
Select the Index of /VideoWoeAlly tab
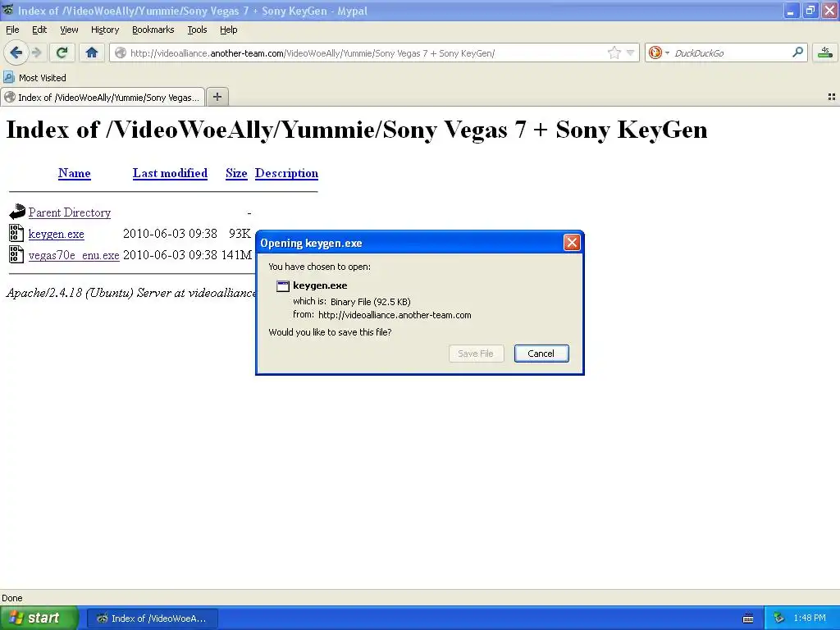click(x=103, y=97)
